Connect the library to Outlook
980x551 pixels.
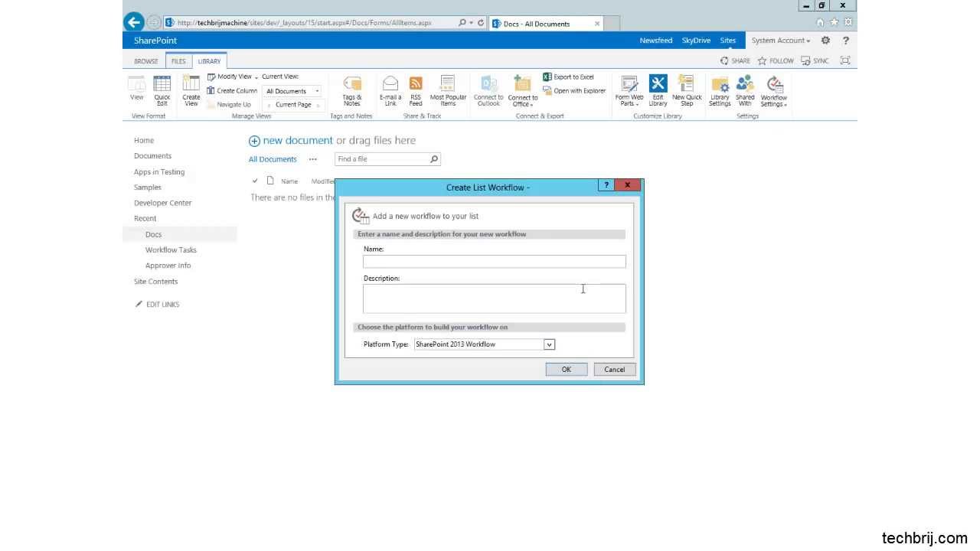[x=488, y=90]
